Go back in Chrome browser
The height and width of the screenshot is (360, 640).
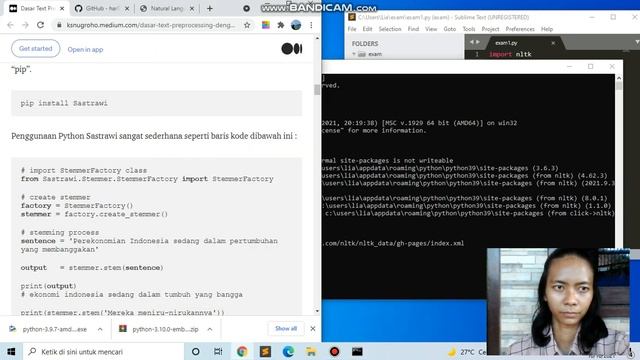pyautogui.click(x=11, y=25)
